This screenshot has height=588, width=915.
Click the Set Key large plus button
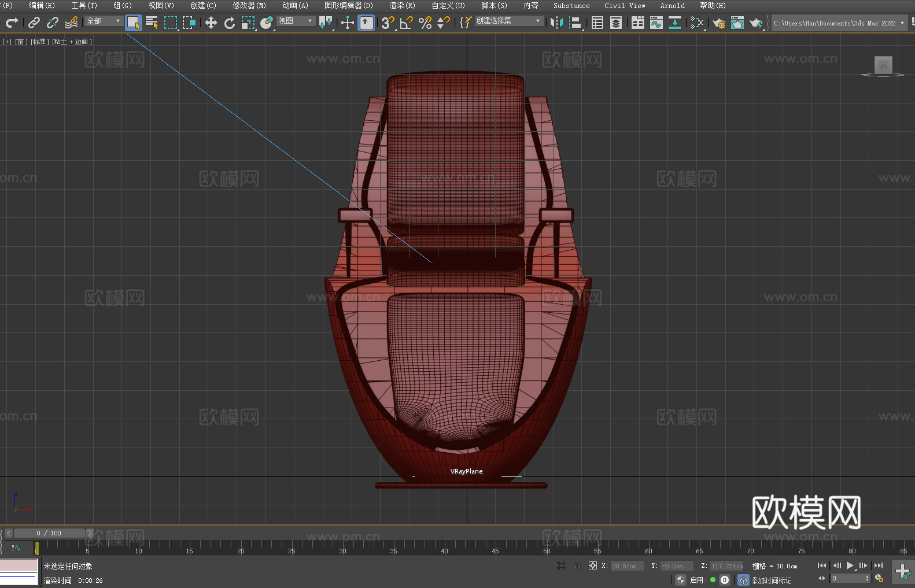click(903, 572)
